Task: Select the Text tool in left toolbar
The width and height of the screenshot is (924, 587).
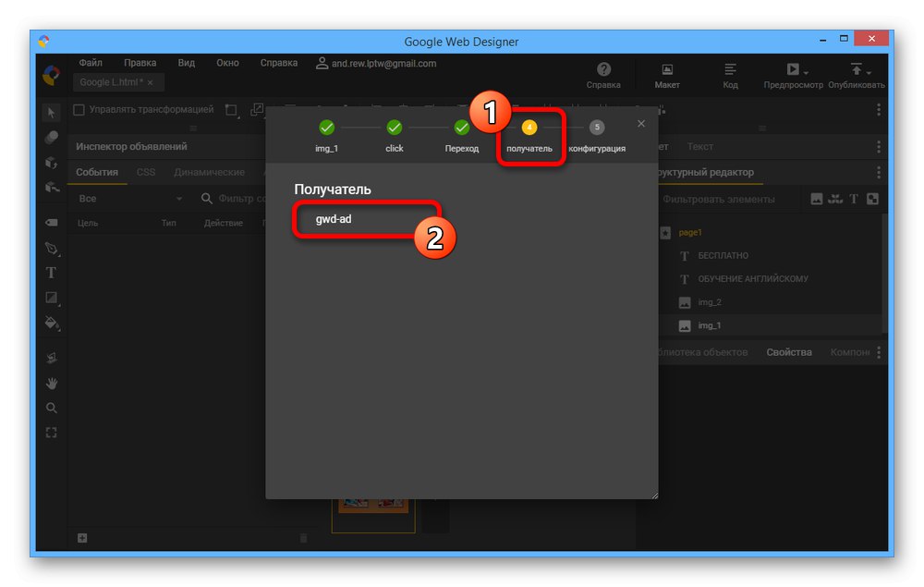Action: point(51,273)
